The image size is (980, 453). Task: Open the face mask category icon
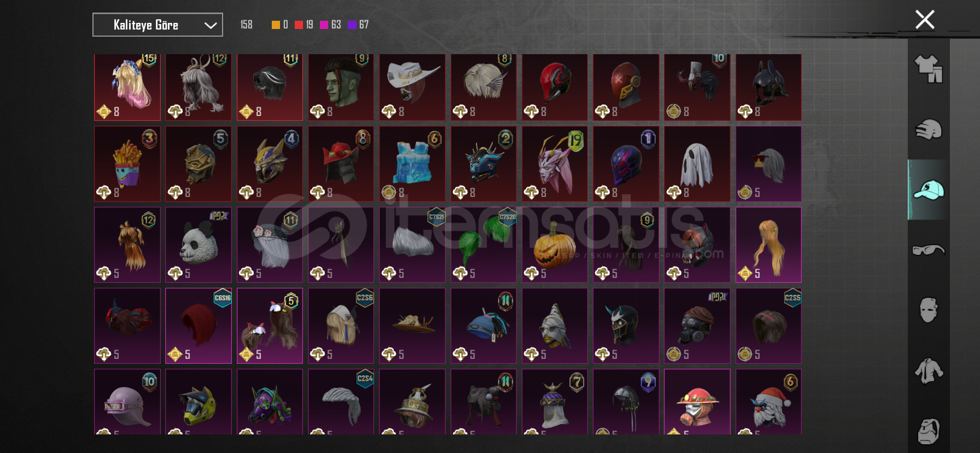[x=929, y=310]
